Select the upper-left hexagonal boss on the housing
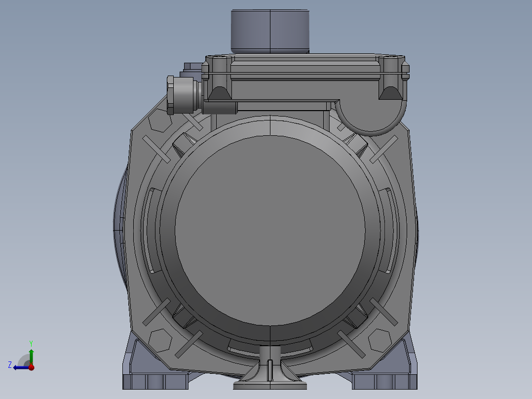Image resolution: width=532 pixels, height=399 pixels. coord(160,120)
